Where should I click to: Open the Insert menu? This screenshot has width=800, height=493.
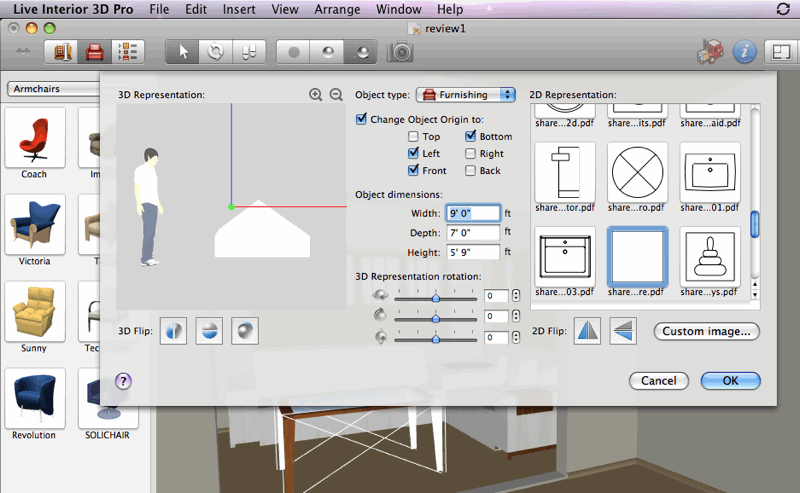tap(239, 9)
